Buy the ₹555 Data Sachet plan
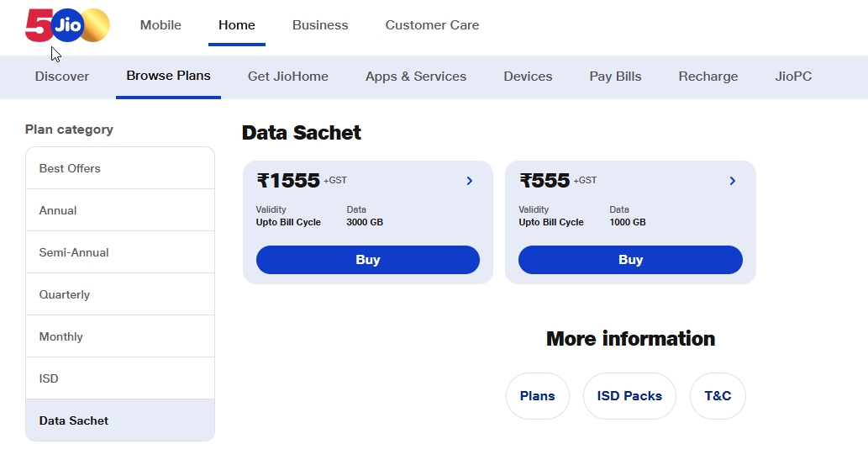 pyautogui.click(x=630, y=260)
